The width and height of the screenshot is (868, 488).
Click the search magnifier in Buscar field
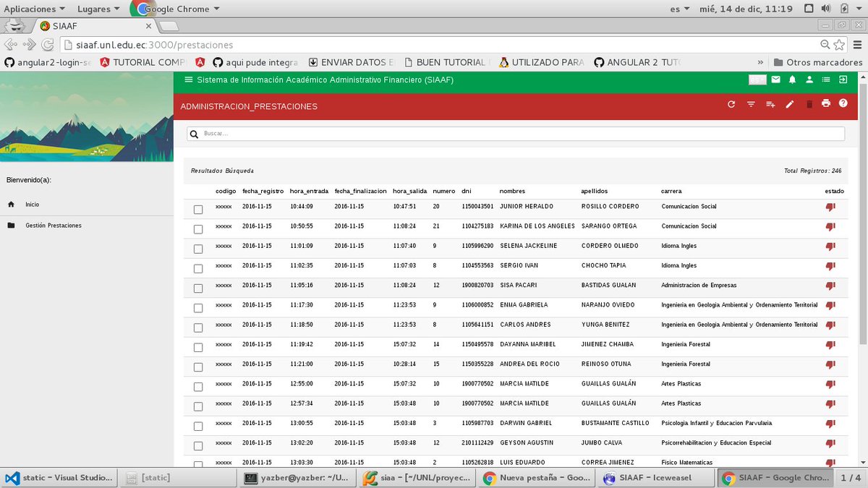(194, 134)
